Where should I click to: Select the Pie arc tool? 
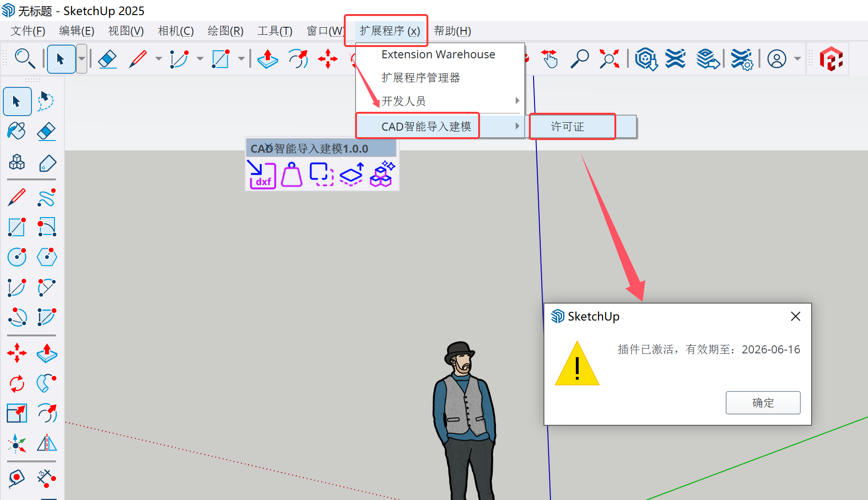point(46,317)
